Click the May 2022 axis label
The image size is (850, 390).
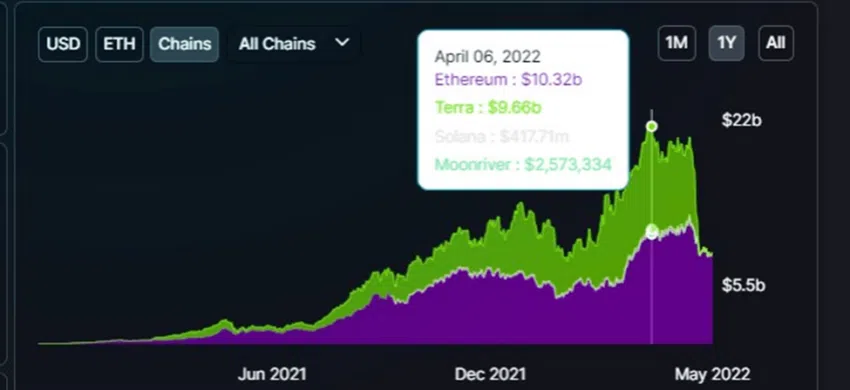point(712,374)
